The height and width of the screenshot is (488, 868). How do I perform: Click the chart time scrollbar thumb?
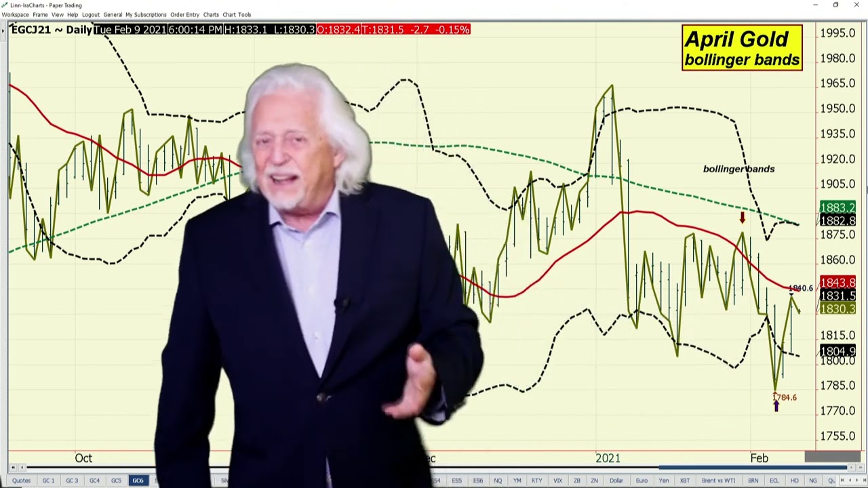[753, 468]
